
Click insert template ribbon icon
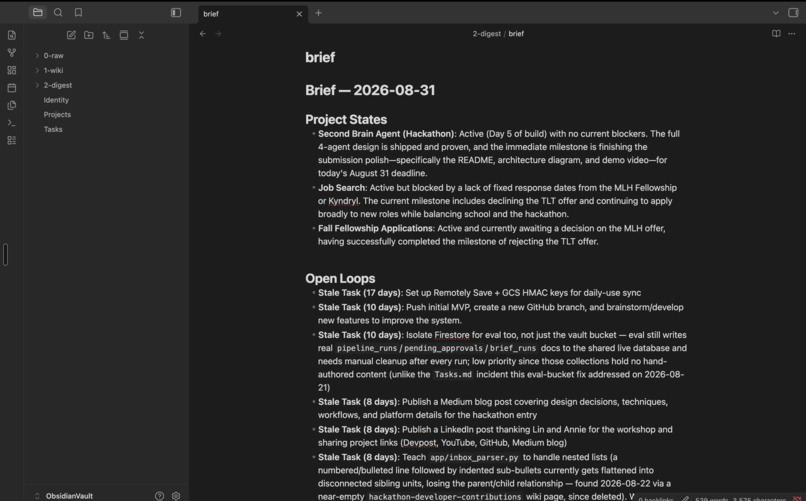pos(12,105)
